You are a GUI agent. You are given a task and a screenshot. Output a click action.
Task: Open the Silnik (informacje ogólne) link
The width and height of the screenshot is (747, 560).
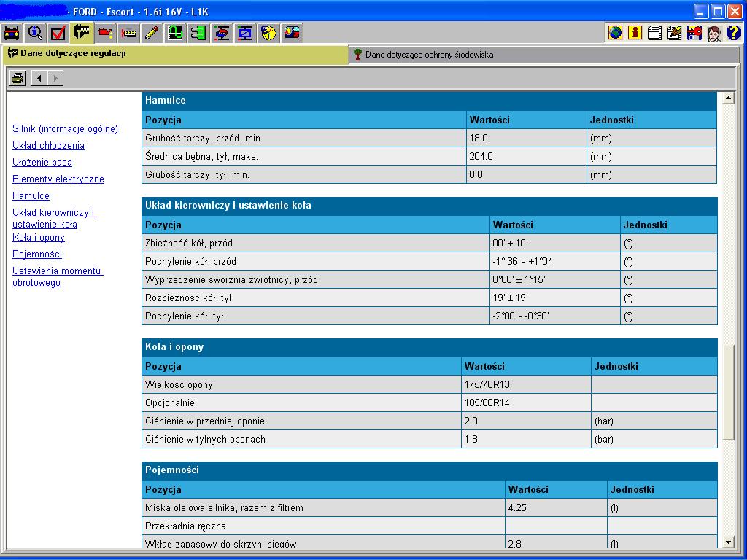pyautogui.click(x=65, y=129)
